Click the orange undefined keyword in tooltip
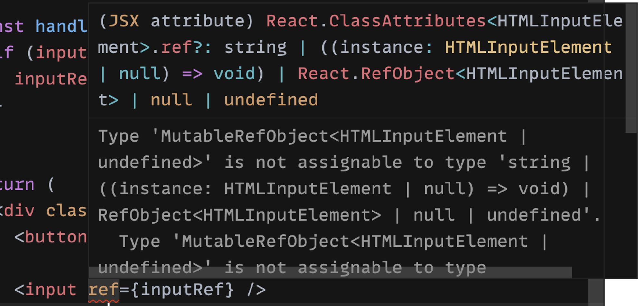The width and height of the screenshot is (644, 306). [x=271, y=100]
